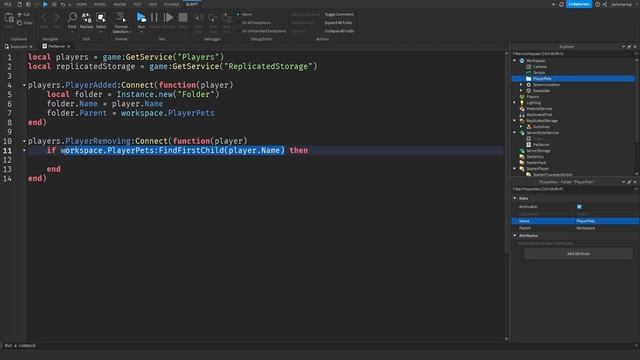640x360 pixels.
Task: Click the Cut icon in Clipboard
Action: pyautogui.click(x=20, y=14)
